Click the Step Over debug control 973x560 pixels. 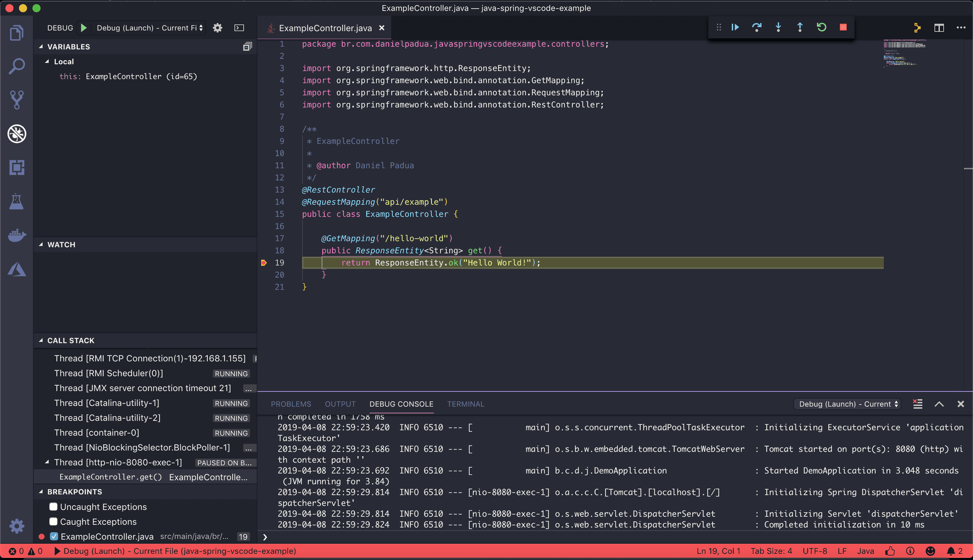point(757,27)
